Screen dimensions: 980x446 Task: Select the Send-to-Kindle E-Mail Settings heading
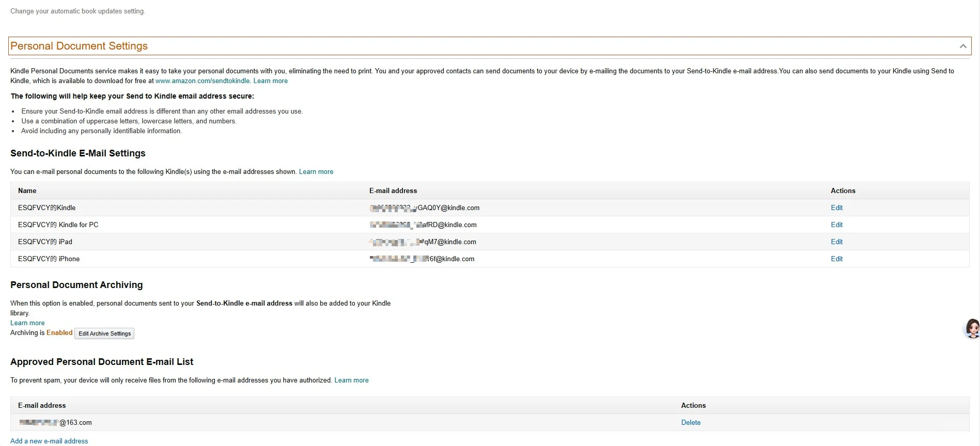pyautogui.click(x=78, y=153)
